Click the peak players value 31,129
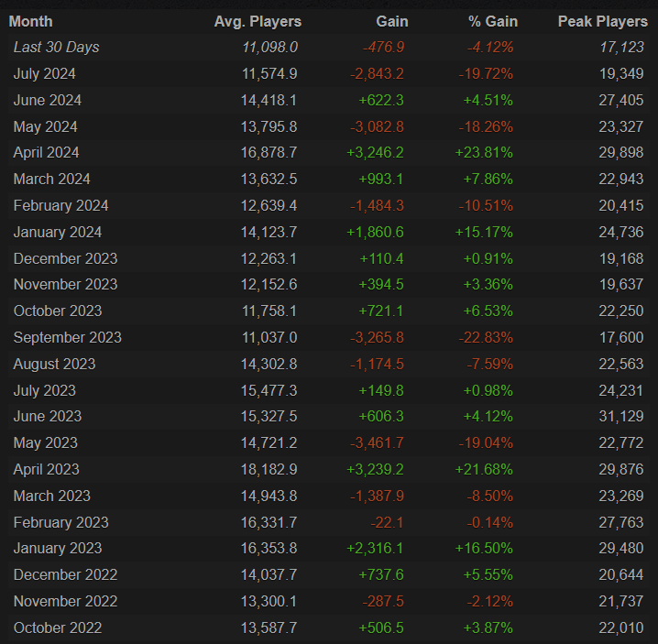The width and height of the screenshot is (658, 644). coord(621,416)
